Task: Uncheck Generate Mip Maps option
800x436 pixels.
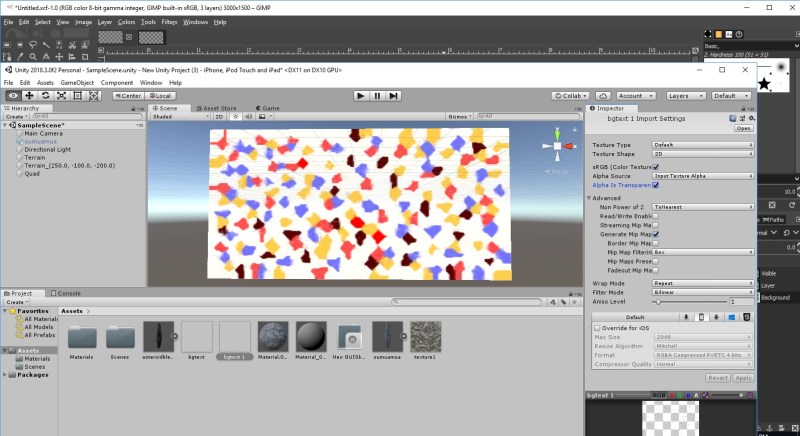Action: click(656, 234)
